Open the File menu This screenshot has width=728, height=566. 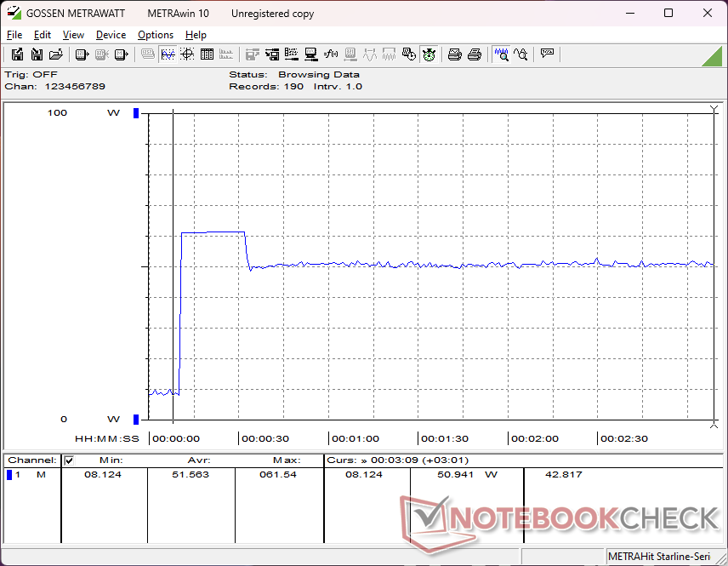coord(14,35)
